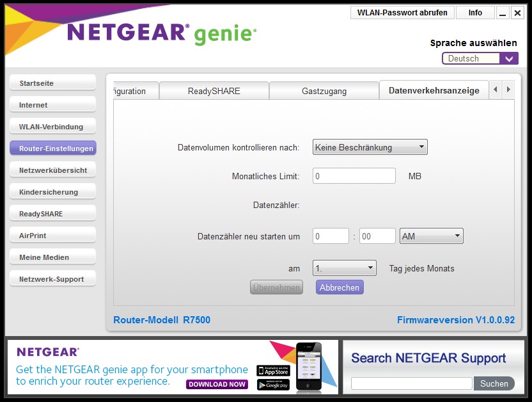Click the NETGEAR Support search field

(412, 383)
